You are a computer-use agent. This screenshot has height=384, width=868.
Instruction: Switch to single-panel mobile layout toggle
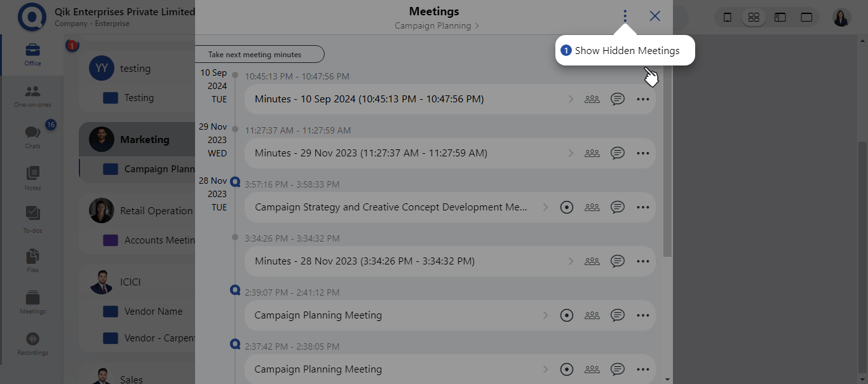[x=728, y=17]
